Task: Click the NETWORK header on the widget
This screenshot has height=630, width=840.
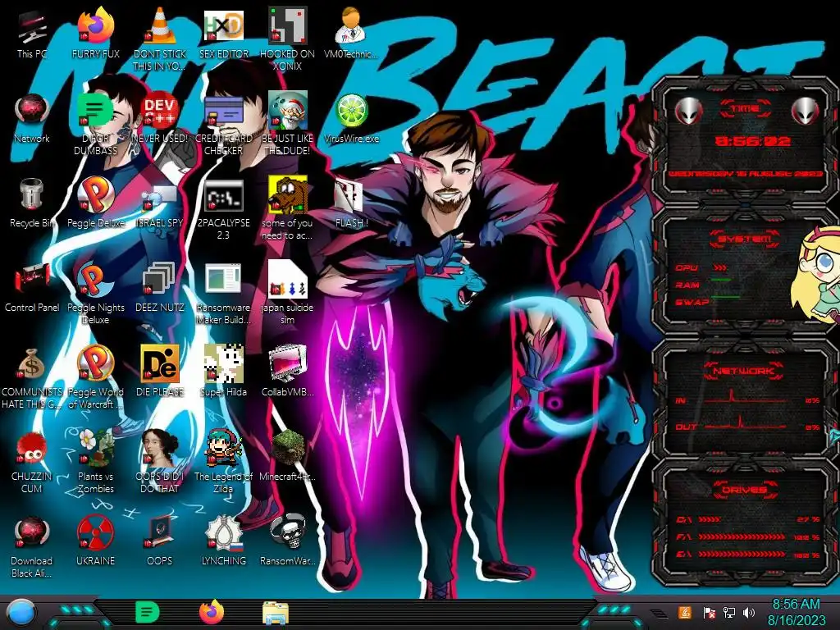Action: point(743,371)
